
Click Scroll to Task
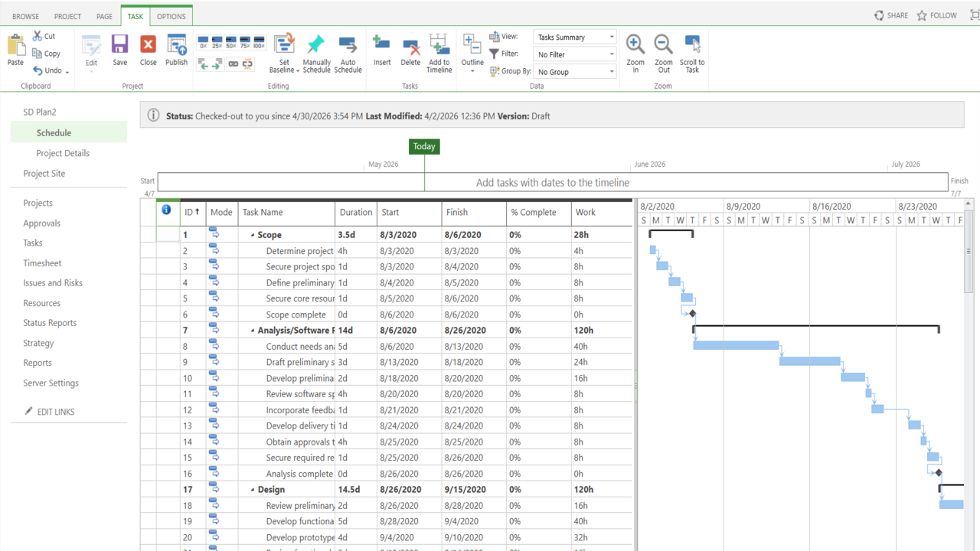pos(692,54)
